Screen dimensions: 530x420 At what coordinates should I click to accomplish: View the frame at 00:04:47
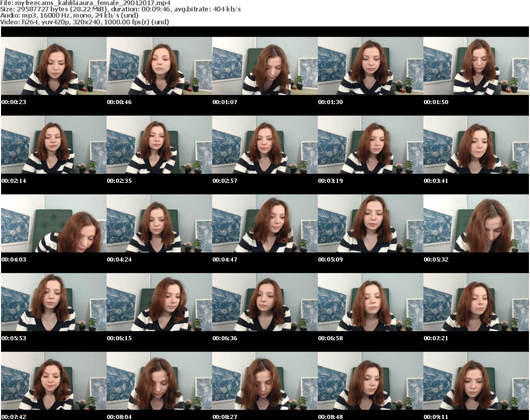(264, 224)
